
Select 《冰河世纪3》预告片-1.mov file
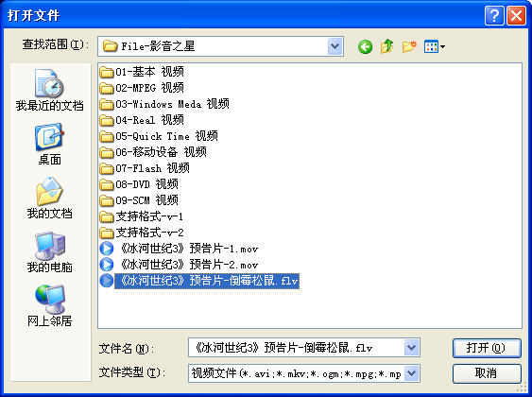(179, 249)
